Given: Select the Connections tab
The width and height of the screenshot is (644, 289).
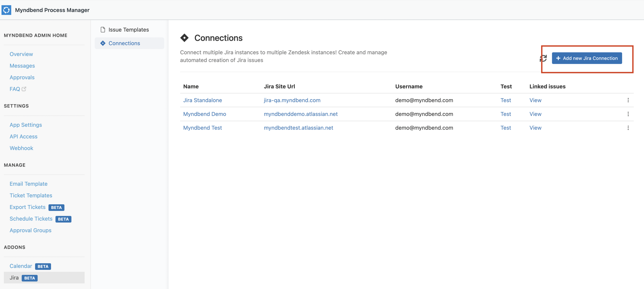Looking at the screenshot, I should (x=129, y=43).
